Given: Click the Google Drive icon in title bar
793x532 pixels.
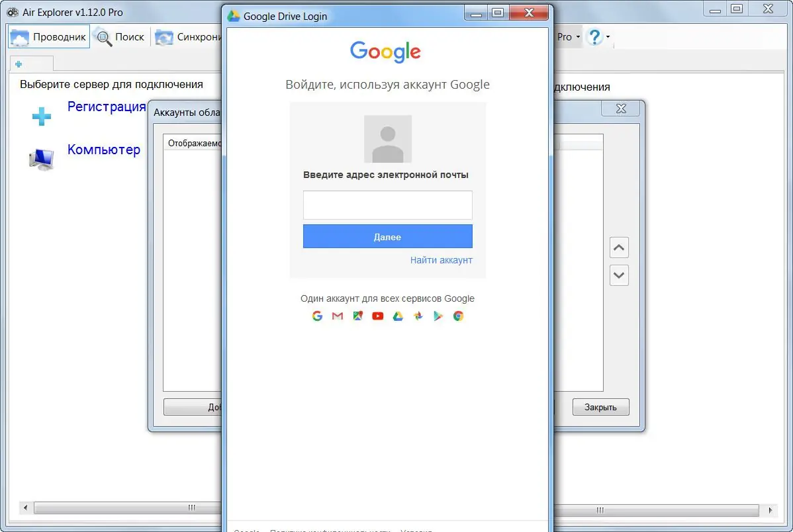Looking at the screenshot, I should pos(233,16).
